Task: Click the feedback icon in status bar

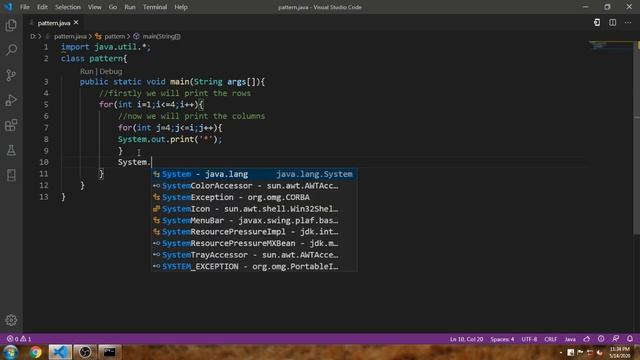Action: (x=616, y=339)
